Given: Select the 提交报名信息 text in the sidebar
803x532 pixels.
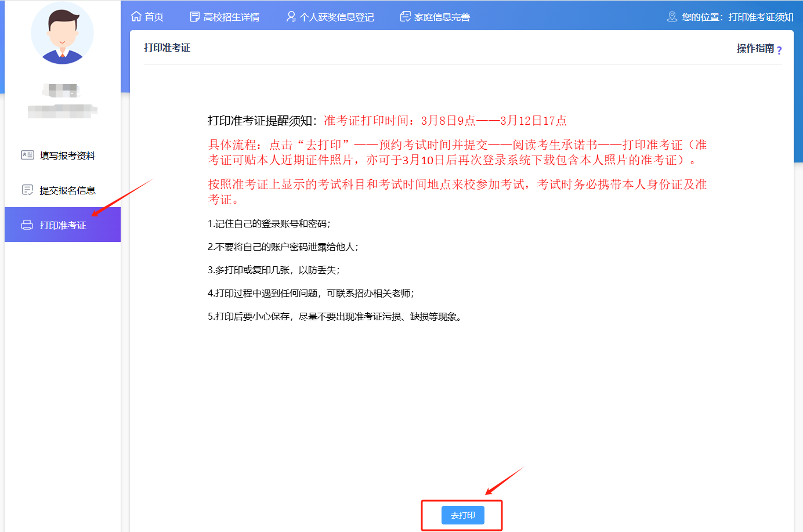Looking at the screenshot, I should 67,190.
